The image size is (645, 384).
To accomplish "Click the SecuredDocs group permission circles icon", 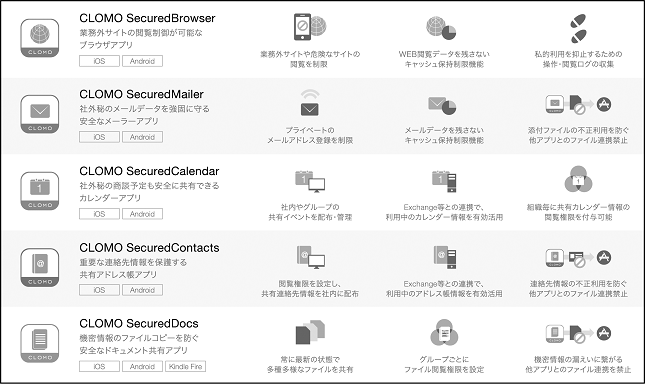I will click(x=444, y=332).
